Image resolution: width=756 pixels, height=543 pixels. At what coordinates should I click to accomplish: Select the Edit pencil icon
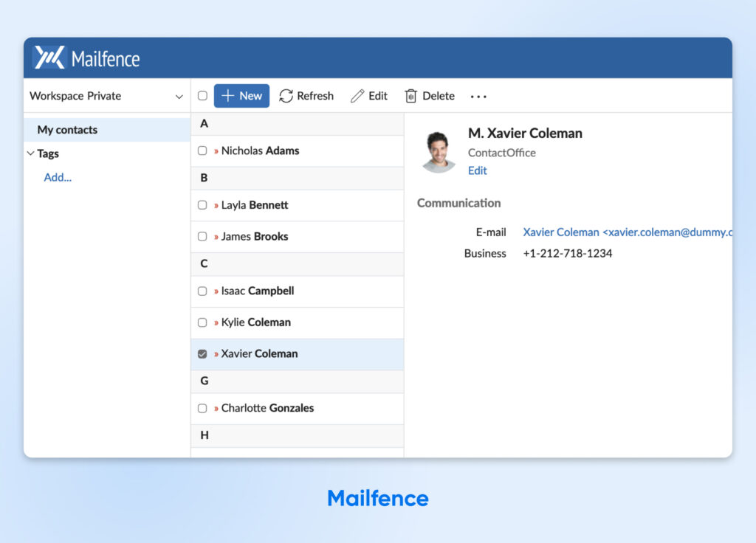pos(358,96)
